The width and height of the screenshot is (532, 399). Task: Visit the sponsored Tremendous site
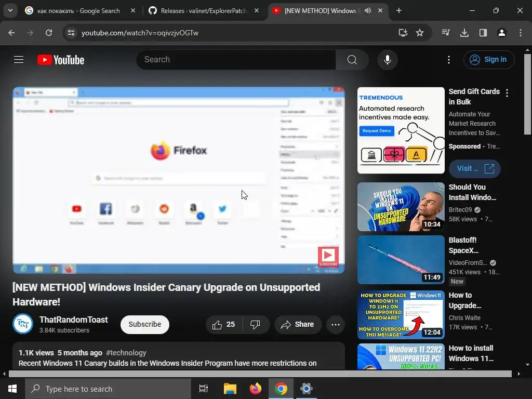[475, 169]
